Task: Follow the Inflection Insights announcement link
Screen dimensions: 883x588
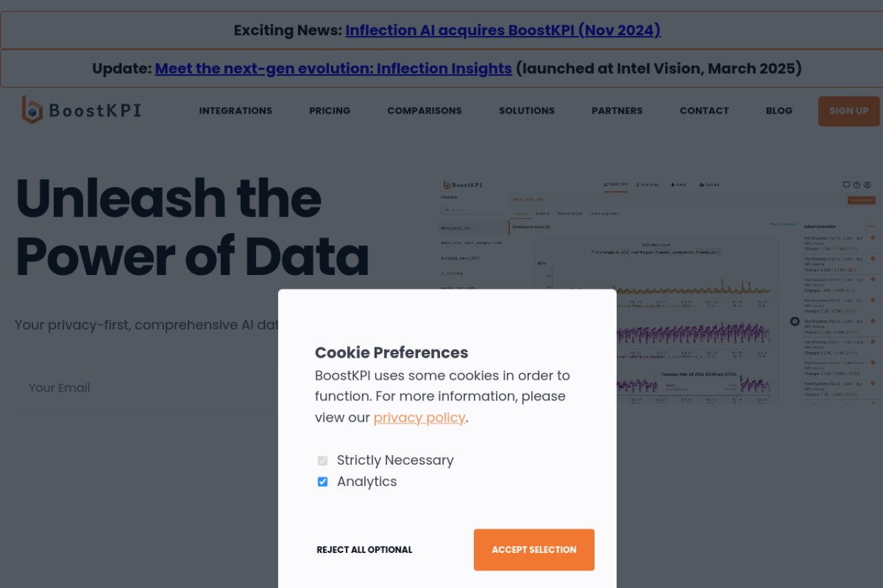Action: pos(333,69)
